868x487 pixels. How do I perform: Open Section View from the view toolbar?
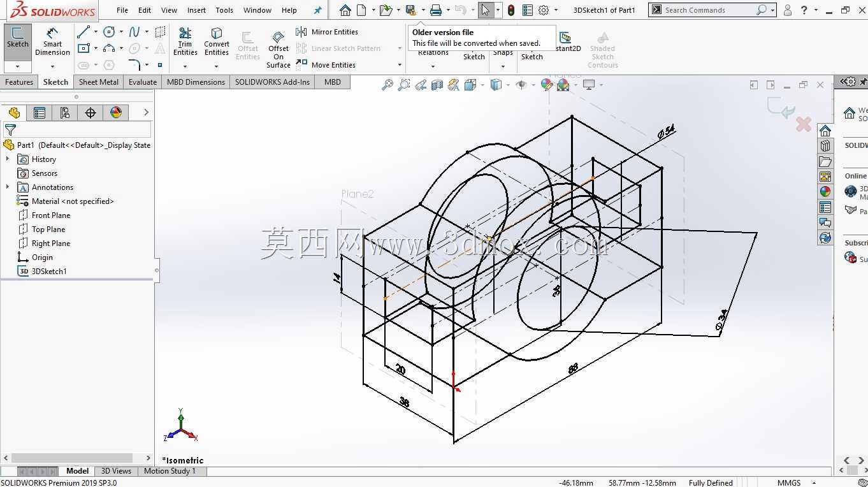click(437, 85)
